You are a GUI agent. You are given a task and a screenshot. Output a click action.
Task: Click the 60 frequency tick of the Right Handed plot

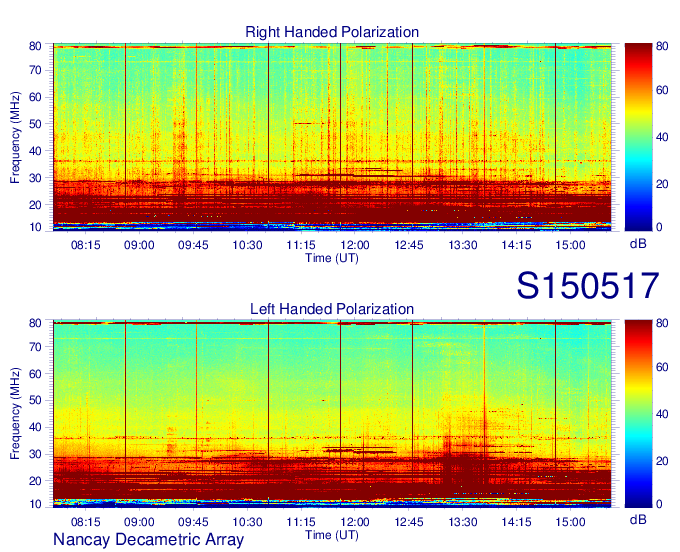pos(35,97)
